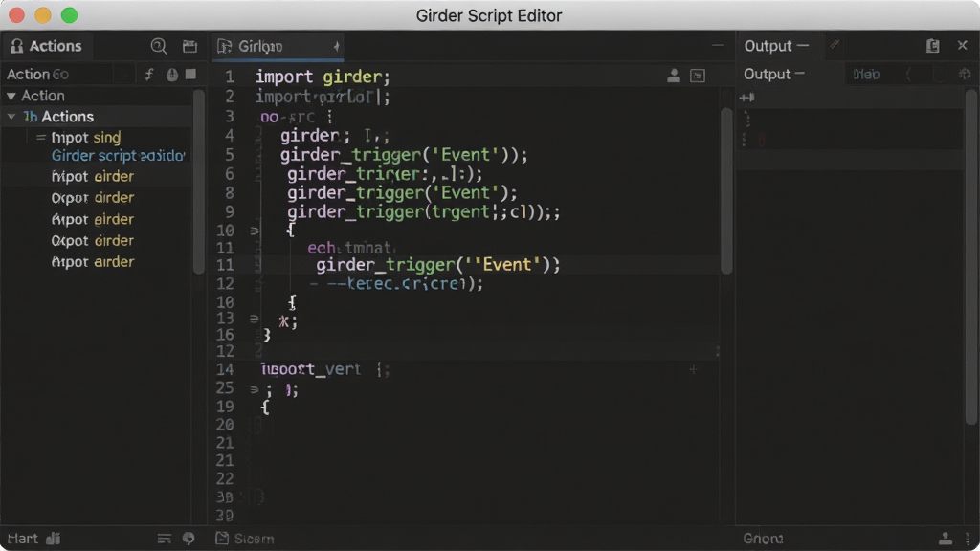Click the script file icon in bottom bar

click(222, 539)
